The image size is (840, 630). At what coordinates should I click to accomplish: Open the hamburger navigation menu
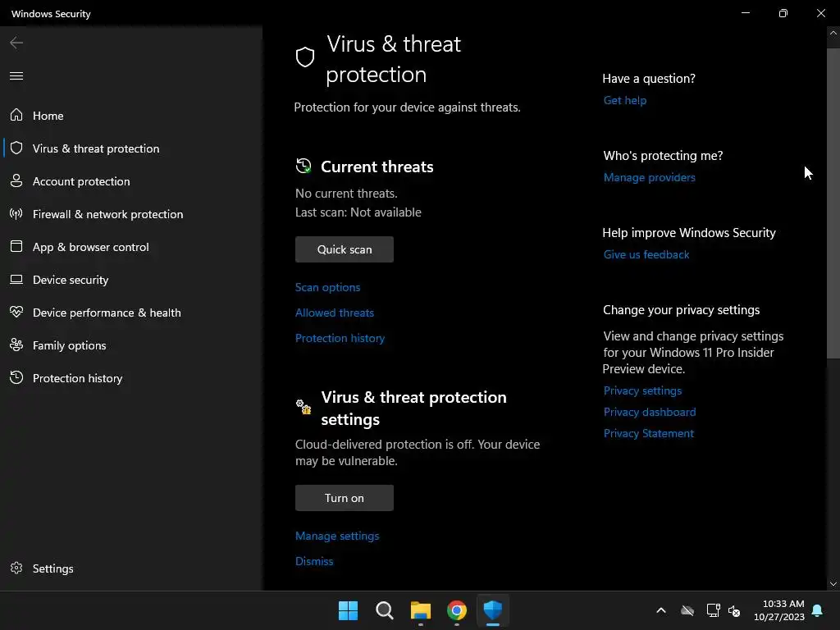click(16, 75)
